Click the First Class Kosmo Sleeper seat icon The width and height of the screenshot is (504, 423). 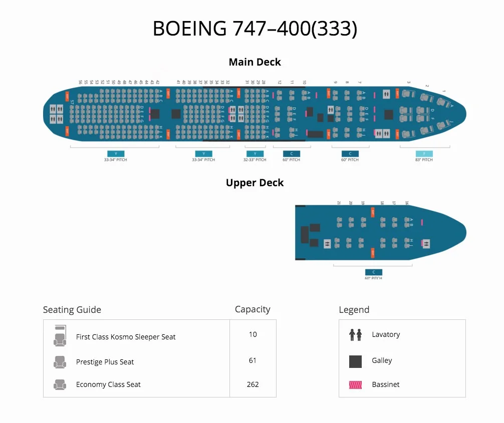(x=60, y=335)
